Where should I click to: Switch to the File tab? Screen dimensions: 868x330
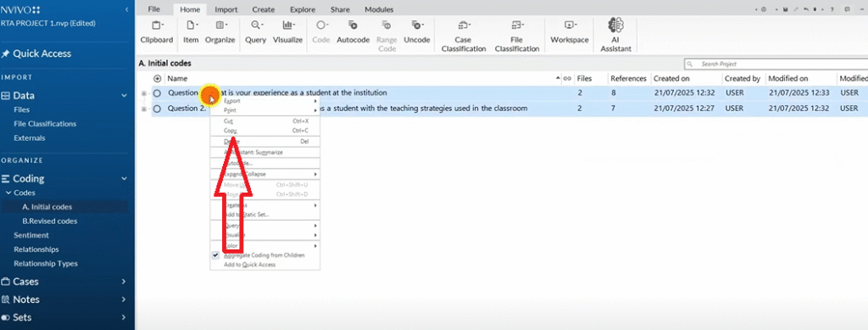[x=154, y=9]
